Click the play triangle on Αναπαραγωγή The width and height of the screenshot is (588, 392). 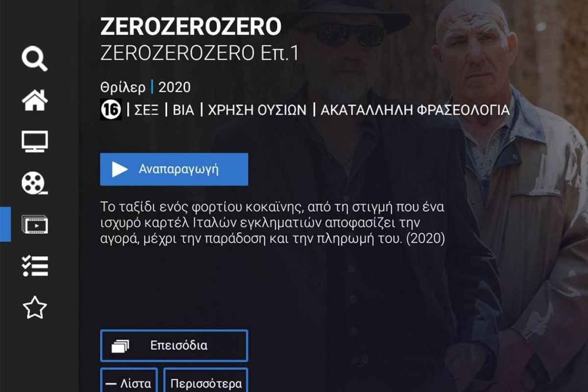pos(120,170)
